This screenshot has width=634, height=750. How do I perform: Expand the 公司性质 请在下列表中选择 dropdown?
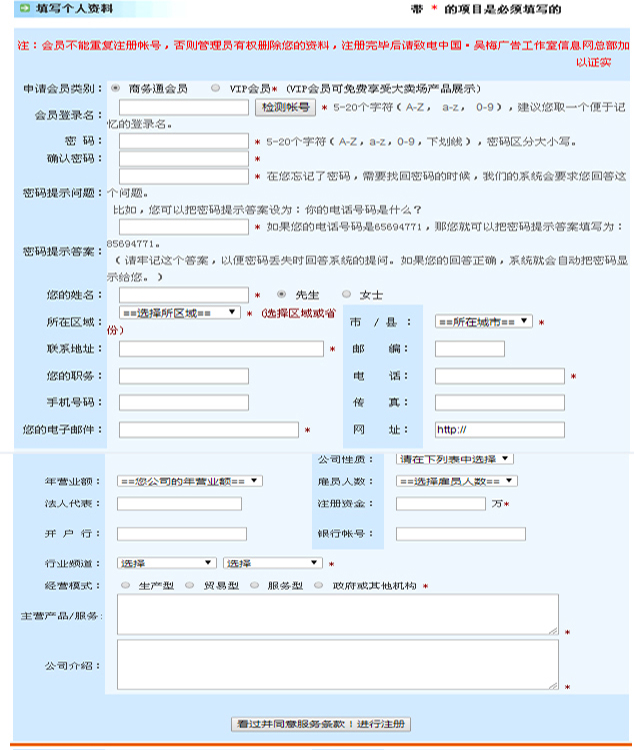pos(455,459)
